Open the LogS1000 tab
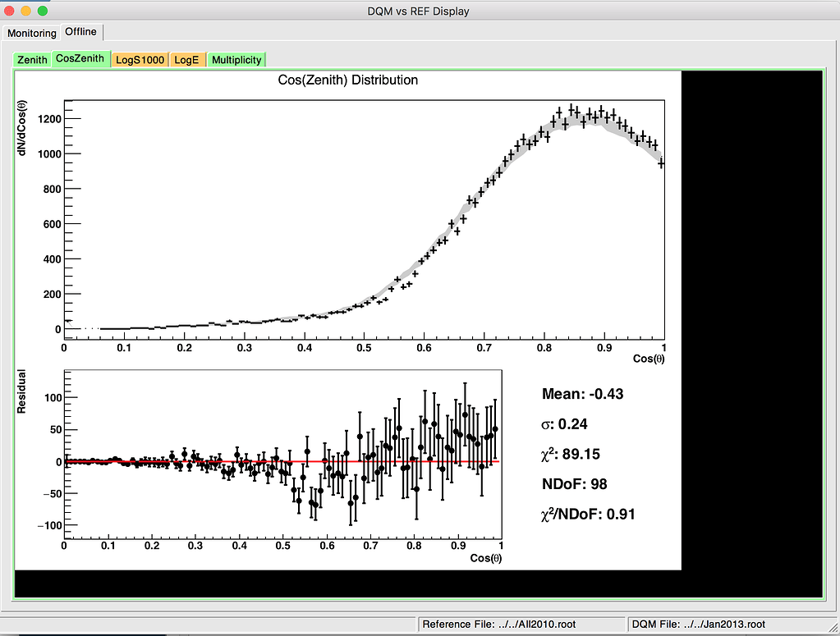Image resolution: width=840 pixels, height=636 pixels. point(140,59)
